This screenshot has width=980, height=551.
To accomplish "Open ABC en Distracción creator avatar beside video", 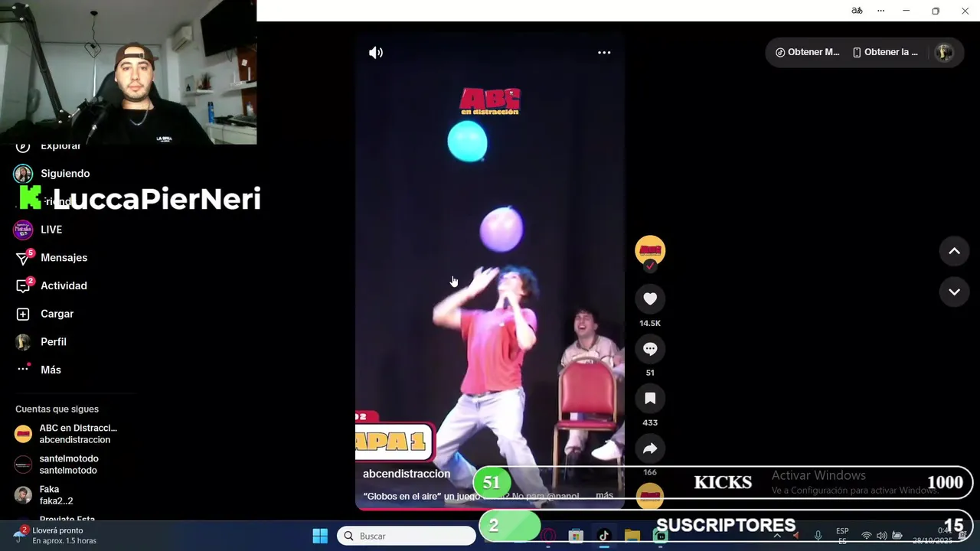I will click(x=650, y=250).
